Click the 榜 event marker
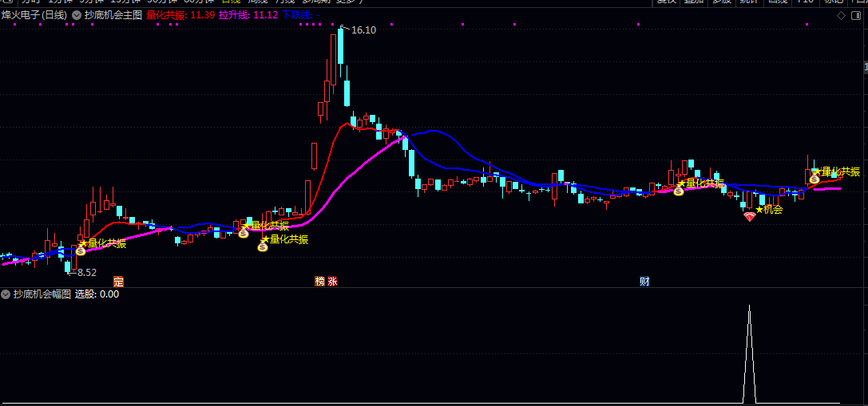Viewport: 868px width, 406px height. coord(320,281)
